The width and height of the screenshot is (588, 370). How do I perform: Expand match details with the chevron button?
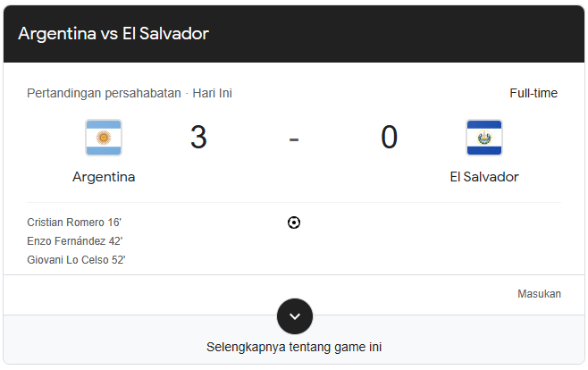pyautogui.click(x=295, y=315)
